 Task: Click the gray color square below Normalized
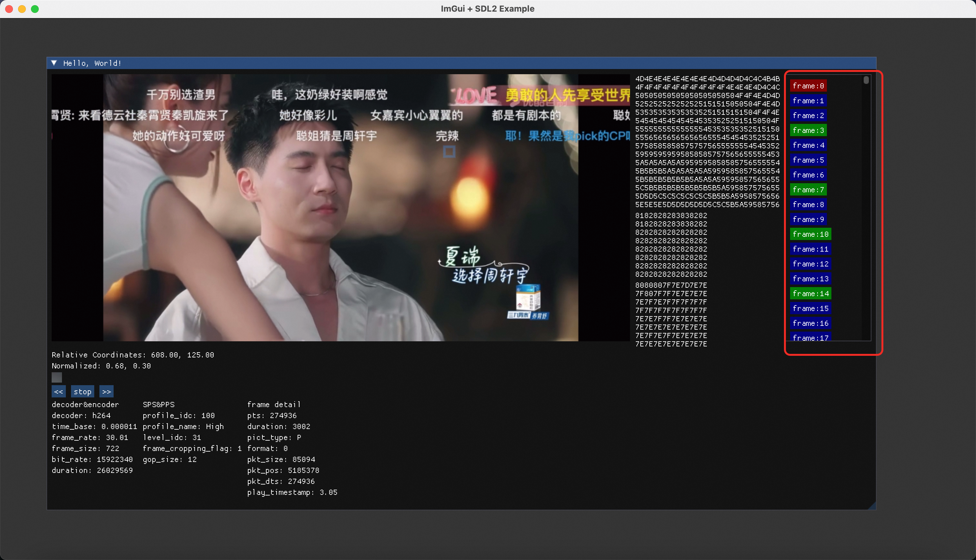coord(56,377)
